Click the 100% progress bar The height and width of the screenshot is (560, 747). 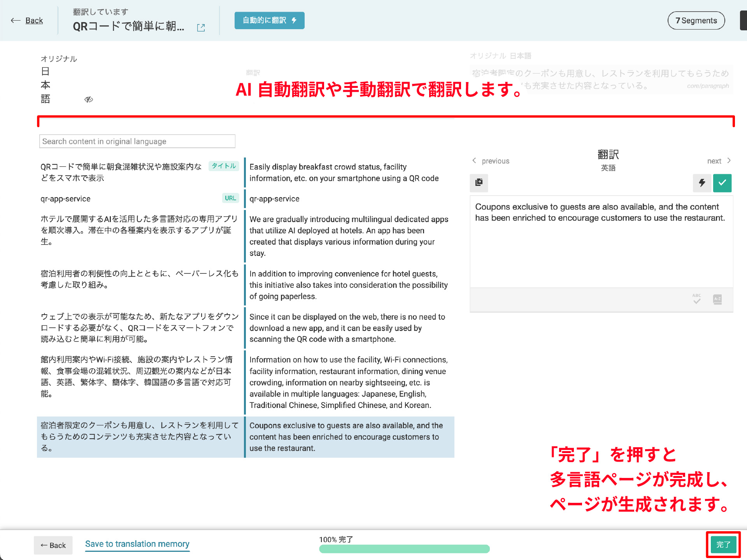point(404,549)
